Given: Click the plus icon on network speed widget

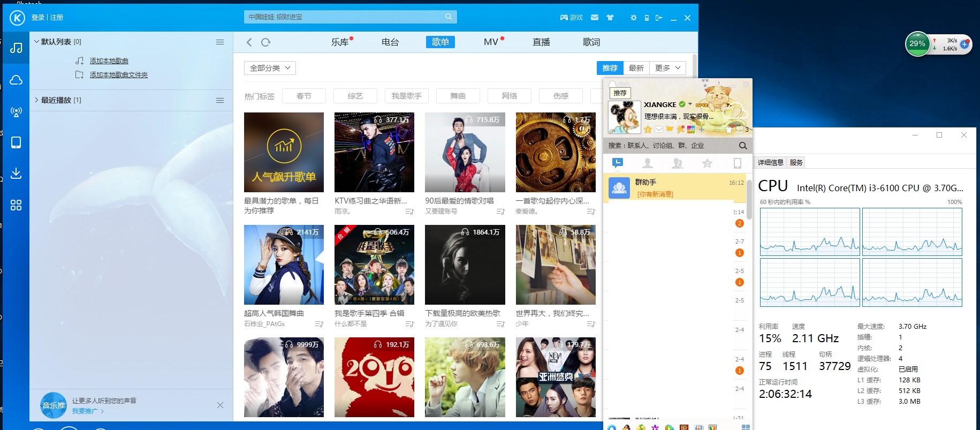Looking at the screenshot, I should tap(964, 44).
